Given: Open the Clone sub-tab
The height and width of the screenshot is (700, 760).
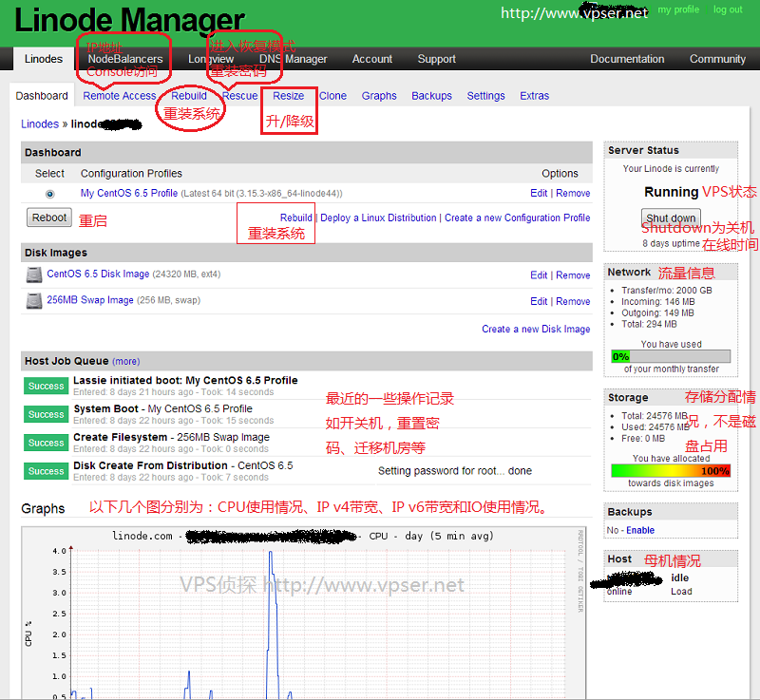Looking at the screenshot, I should 333,96.
